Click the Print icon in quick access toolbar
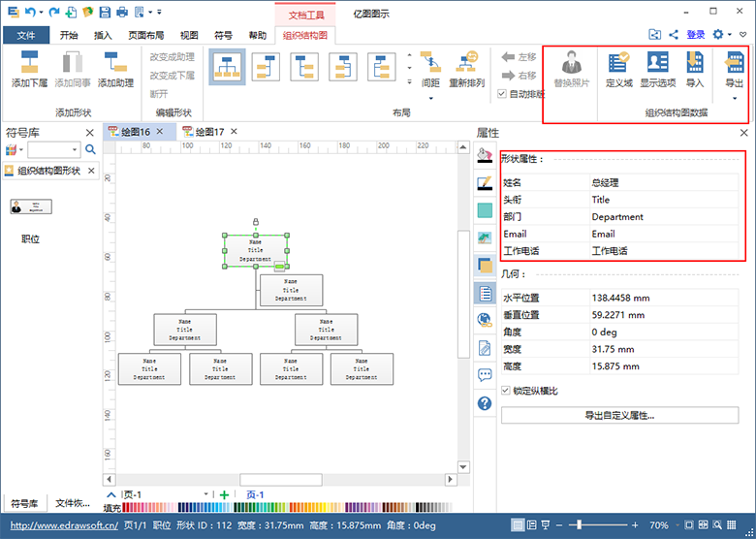Image resolution: width=756 pixels, height=539 pixels. tap(122, 12)
